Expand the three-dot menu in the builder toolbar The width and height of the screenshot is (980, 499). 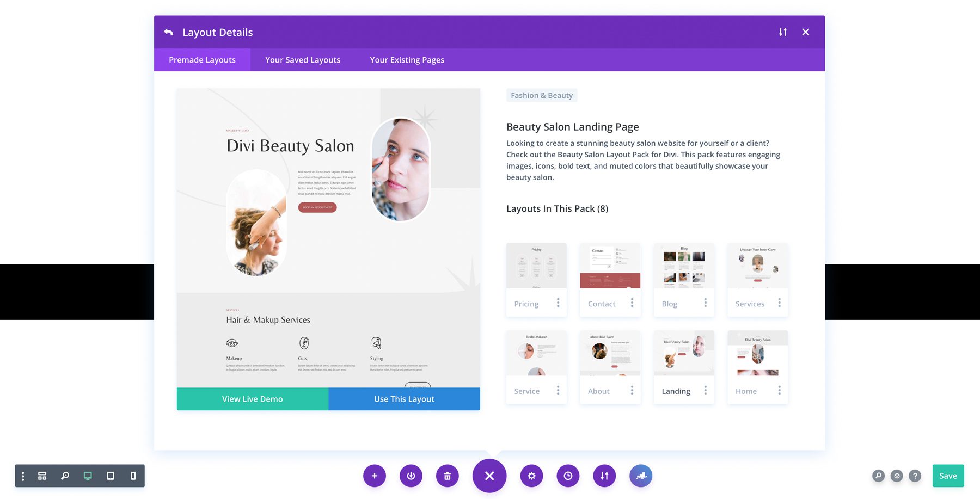pyautogui.click(x=22, y=476)
